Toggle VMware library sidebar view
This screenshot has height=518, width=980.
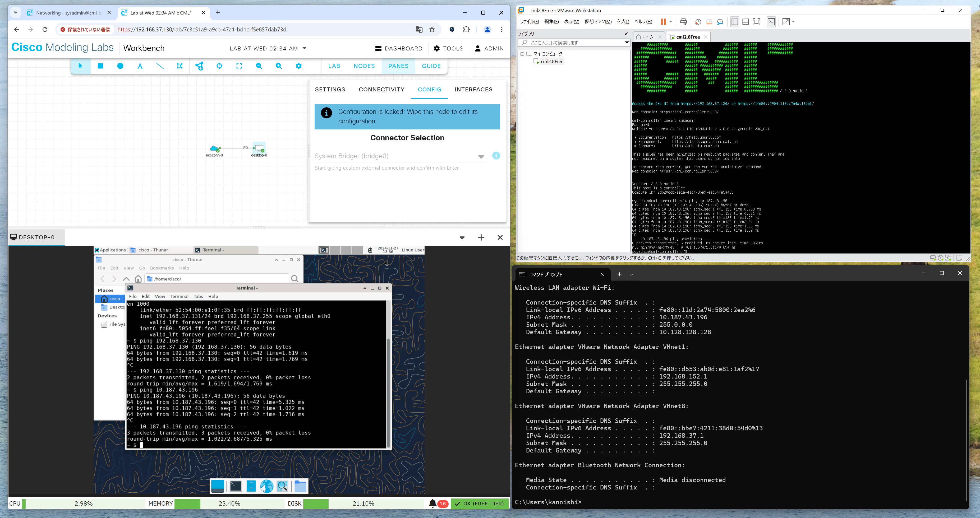735,22
